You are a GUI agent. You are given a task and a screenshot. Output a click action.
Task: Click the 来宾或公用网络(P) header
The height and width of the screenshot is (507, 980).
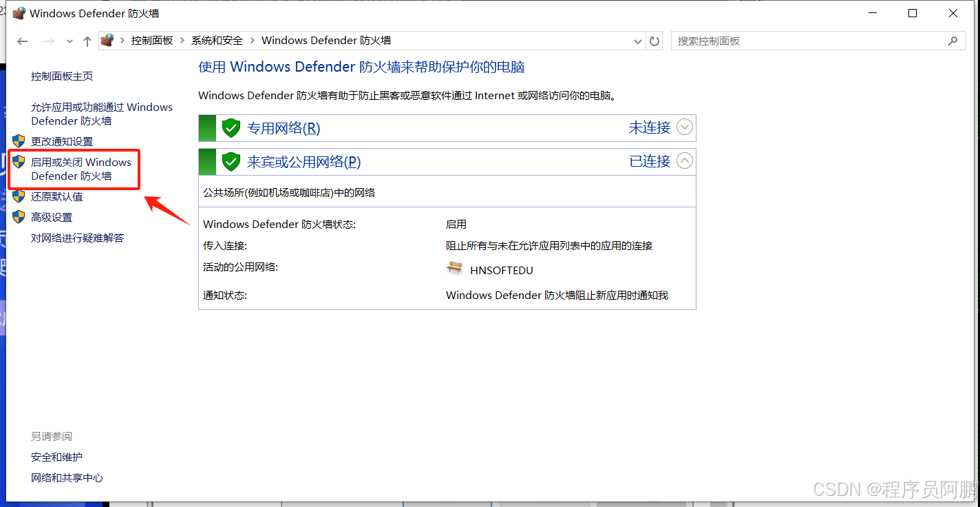[303, 162]
